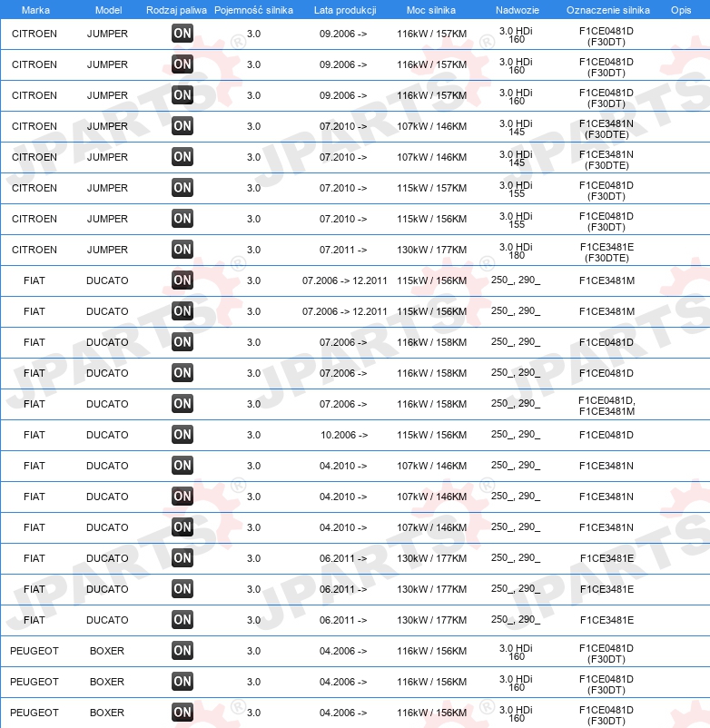
Task: Select 115kW / 156KM in the CITROEN row
Action: pos(432,219)
